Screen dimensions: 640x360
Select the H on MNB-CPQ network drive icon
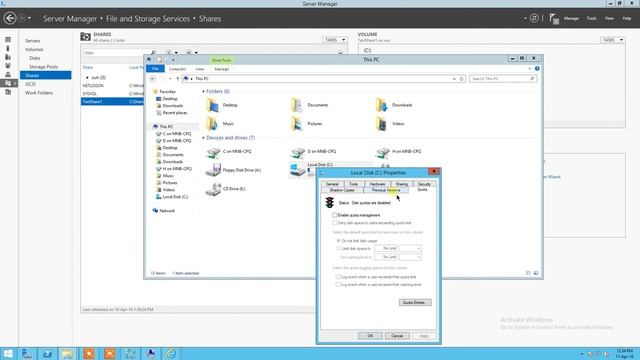click(x=382, y=152)
